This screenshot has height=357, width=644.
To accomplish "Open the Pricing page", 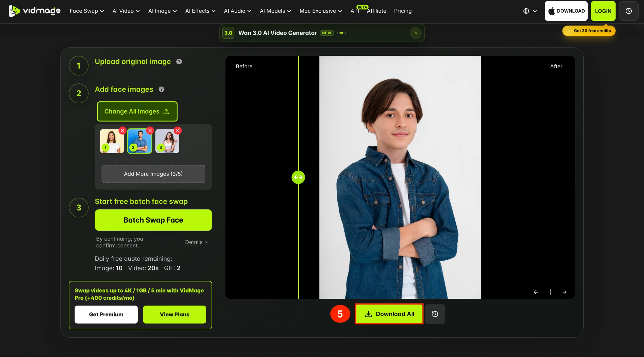I will pyautogui.click(x=402, y=11).
